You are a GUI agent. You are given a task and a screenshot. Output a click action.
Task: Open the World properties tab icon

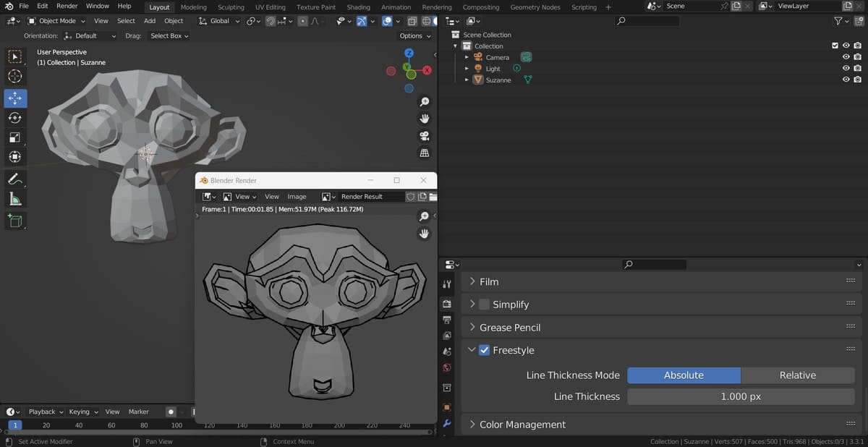click(x=447, y=368)
